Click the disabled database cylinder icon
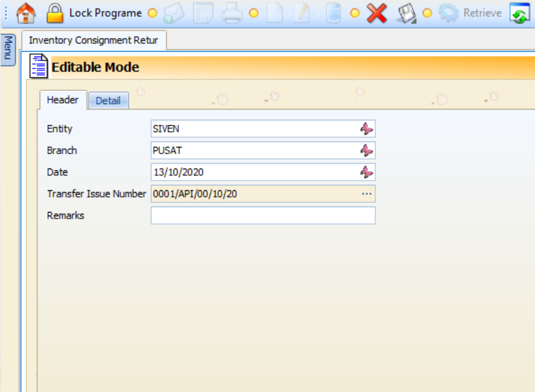This screenshot has width=535, height=392. click(333, 13)
